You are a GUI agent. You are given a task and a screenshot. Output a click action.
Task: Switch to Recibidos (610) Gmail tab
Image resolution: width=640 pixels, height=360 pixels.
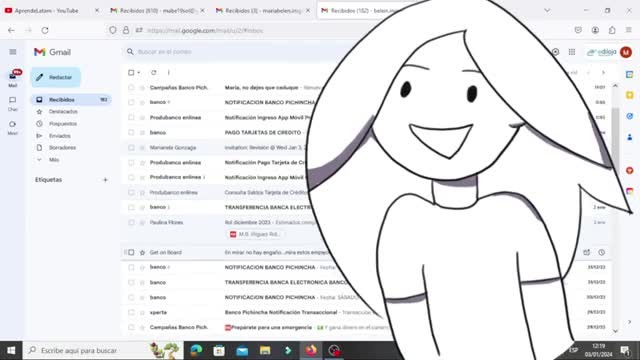pyautogui.click(x=158, y=11)
